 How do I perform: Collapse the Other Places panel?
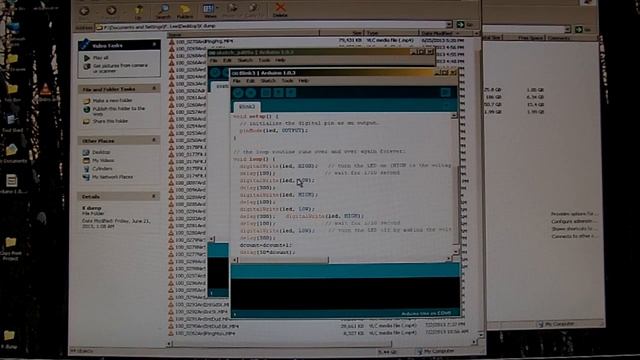click(154, 140)
